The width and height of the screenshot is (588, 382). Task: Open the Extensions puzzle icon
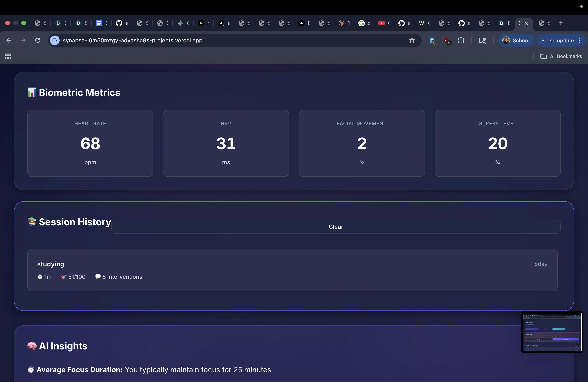461,40
